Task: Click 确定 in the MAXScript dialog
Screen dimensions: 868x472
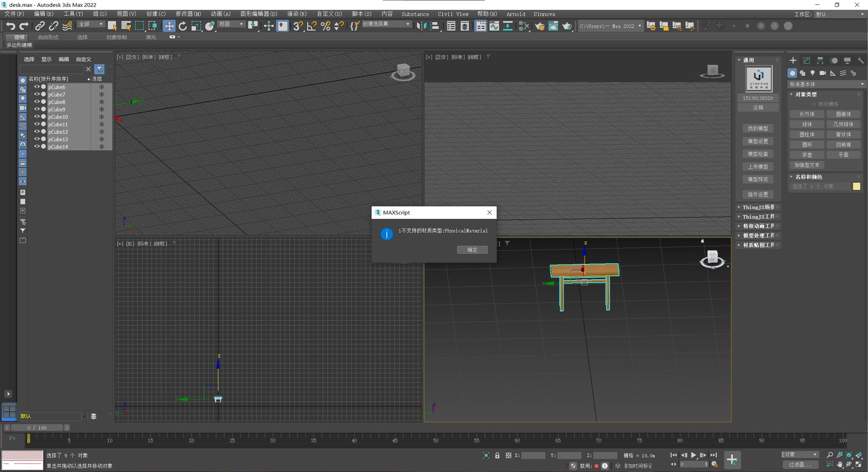Action: coord(472,250)
